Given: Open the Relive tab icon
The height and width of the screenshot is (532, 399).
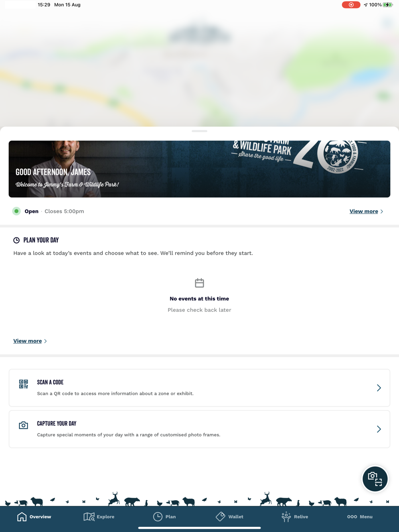Looking at the screenshot, I should click(286, 517).
